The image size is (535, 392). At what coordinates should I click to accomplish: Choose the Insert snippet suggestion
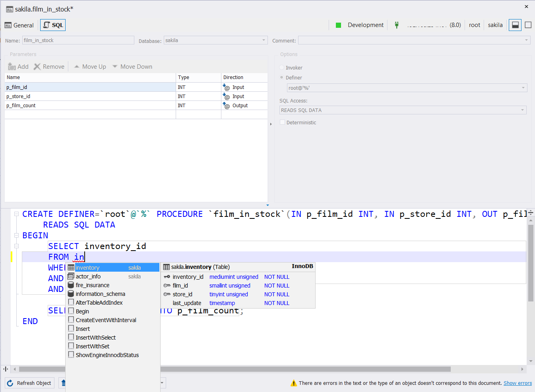tap(113, 329)
